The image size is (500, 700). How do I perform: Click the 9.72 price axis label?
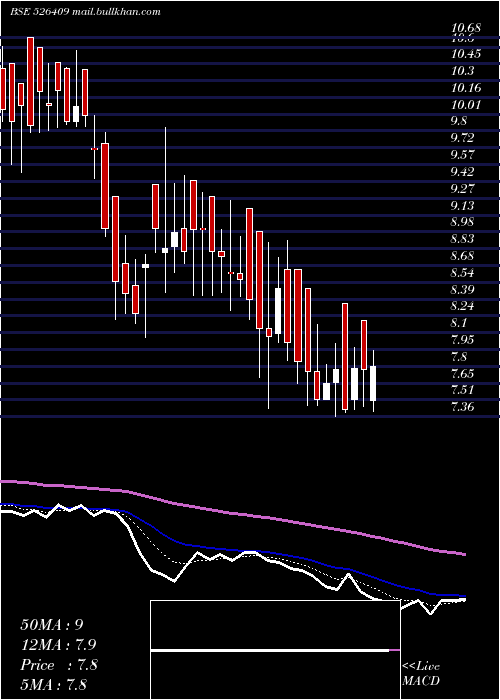[x=462, y=138]
